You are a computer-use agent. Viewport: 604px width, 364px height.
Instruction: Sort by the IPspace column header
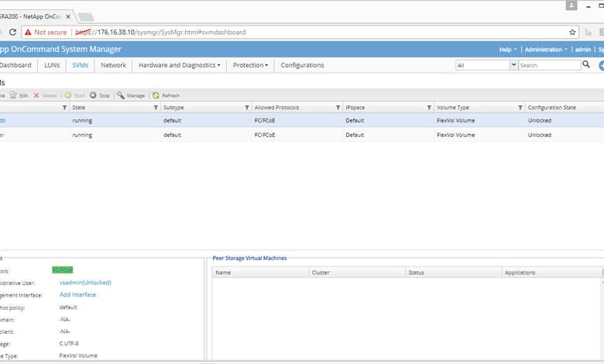(355, 108)
